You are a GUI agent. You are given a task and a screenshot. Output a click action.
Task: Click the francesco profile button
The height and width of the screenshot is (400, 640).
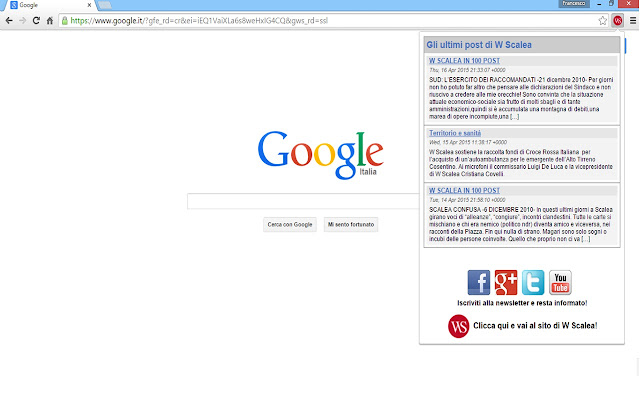574,3
